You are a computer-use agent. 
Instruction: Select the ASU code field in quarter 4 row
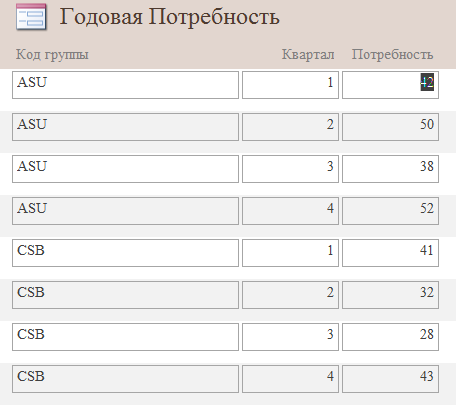click(x=125, y=211)
